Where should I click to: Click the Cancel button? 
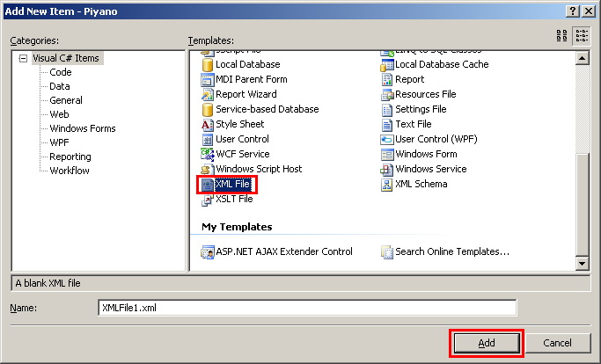[x=558, y=343]
